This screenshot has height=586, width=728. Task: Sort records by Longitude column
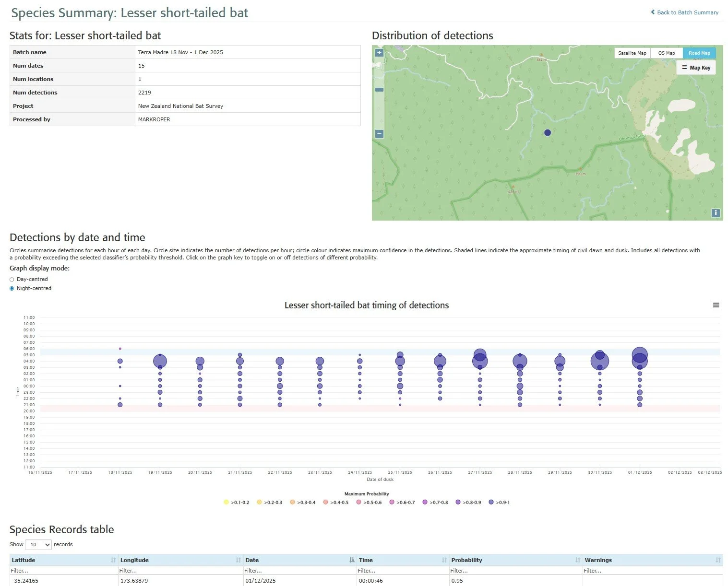(x=238, y=560)
